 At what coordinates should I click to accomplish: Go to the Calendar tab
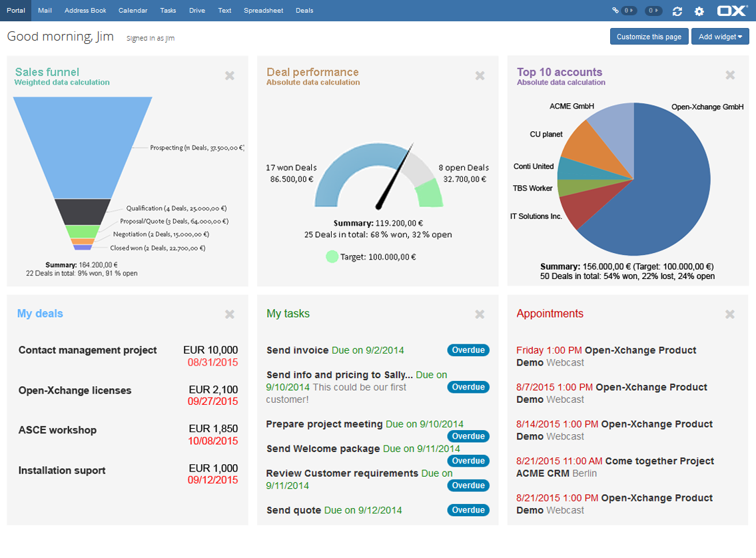[133, 10]
